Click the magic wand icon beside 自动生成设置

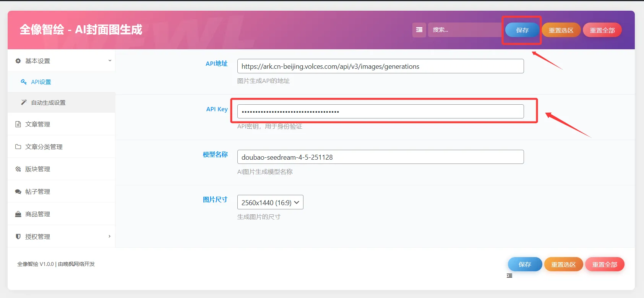coord(24,102)
